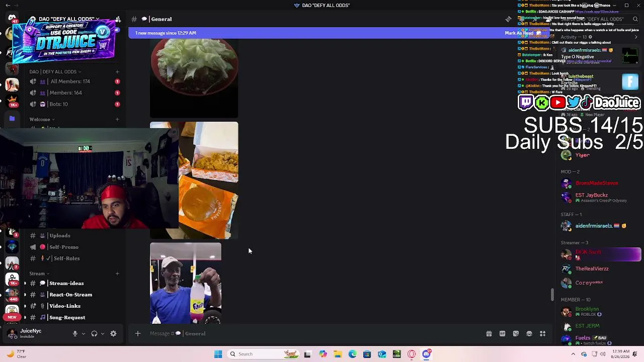Screen dimensions: 644x362
Task: Add a channel to the Stream category
Action: [x=117, y=274]
